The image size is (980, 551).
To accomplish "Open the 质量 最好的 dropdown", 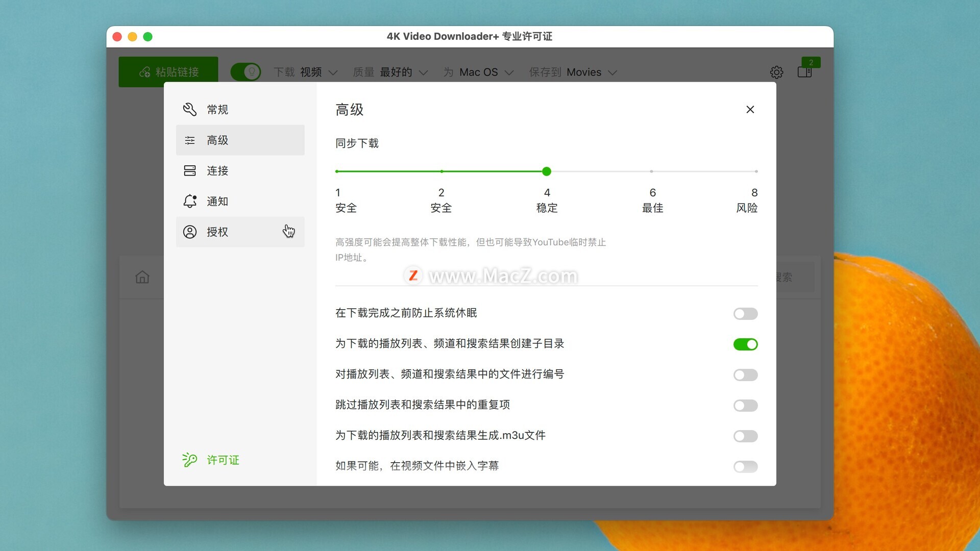I will [390, 72].
